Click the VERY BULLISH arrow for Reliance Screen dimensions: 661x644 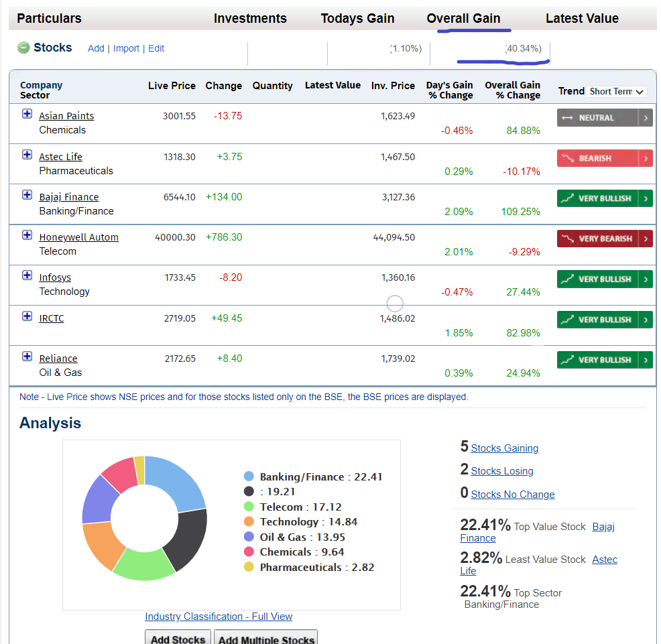point(646,360)
